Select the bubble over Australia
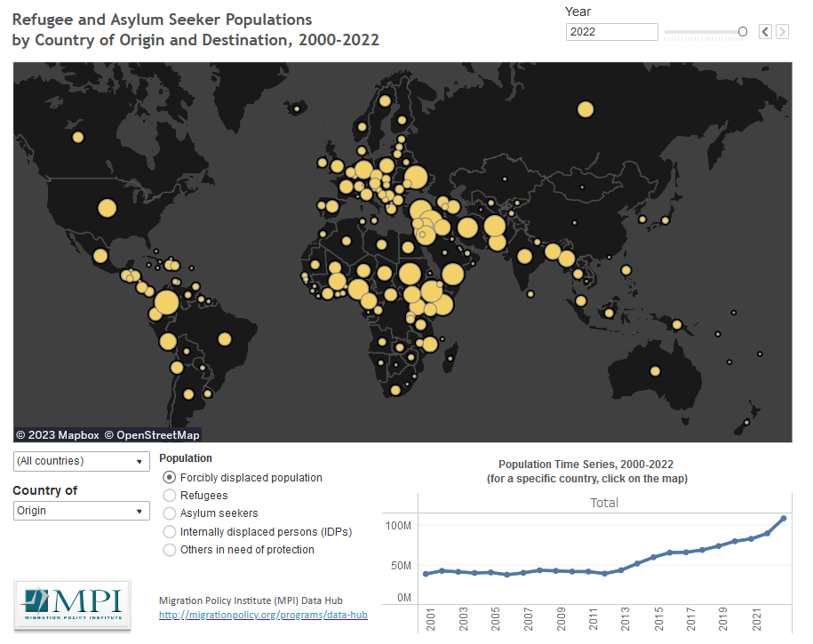Screen dimensions: 813x644 (x=655, y=372)
